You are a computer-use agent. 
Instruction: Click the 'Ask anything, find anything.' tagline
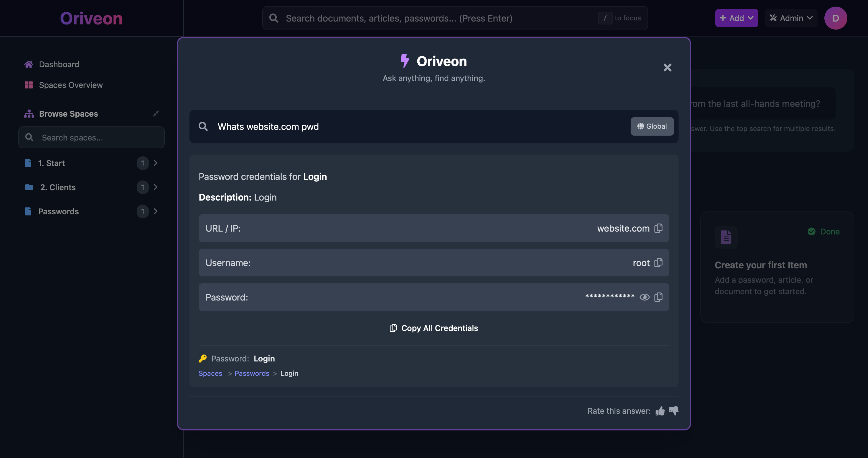coord(434,78)
